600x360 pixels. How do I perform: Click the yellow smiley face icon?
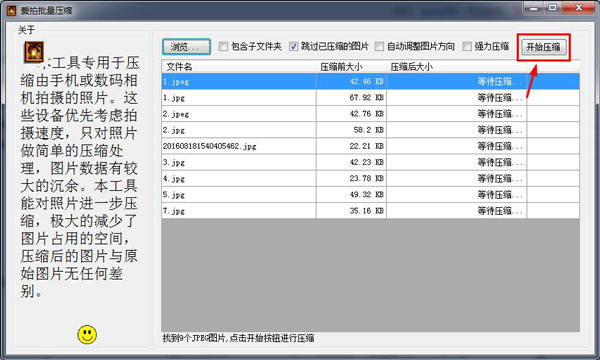[x=87, y=335]
